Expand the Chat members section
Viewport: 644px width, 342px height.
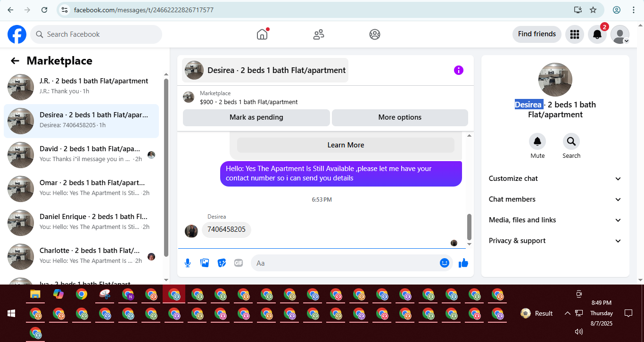click(x=555, y=199)
